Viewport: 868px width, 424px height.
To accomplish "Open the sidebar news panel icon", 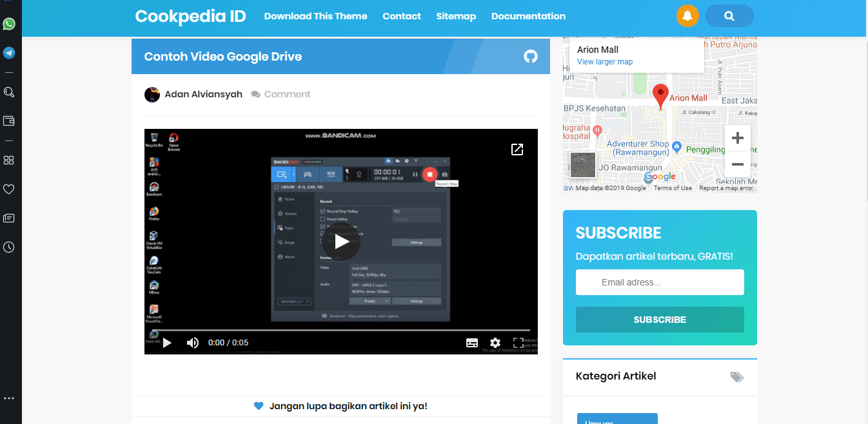I will [x=9, y=218].
